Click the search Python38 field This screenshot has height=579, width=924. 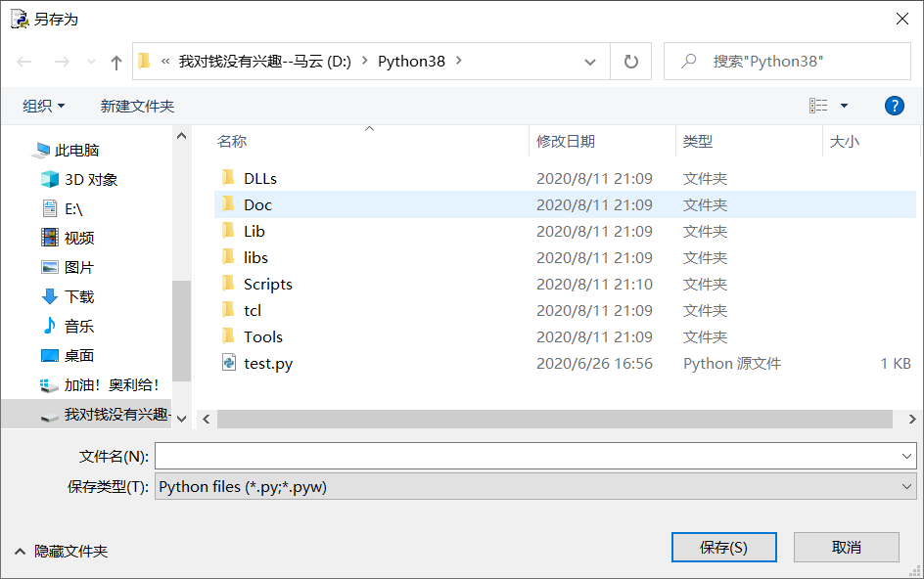tap(787, 62)
